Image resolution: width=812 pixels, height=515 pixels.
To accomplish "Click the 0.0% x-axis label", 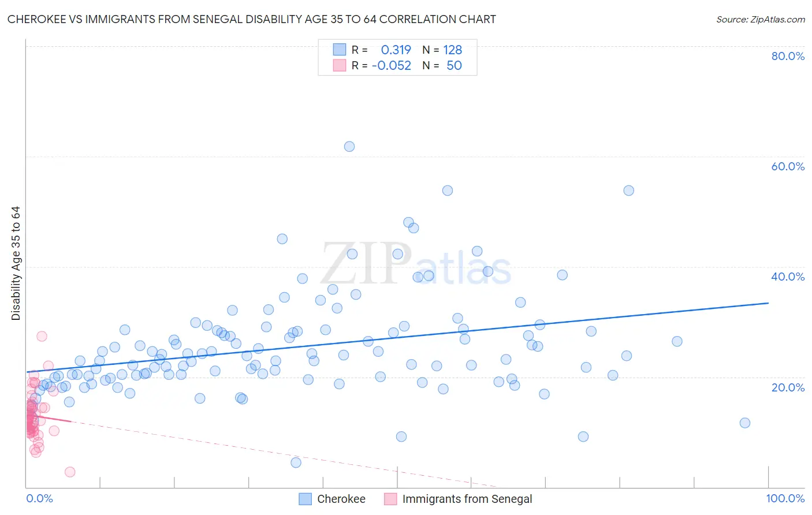I will pyautogui.click(x=39, y=498).
